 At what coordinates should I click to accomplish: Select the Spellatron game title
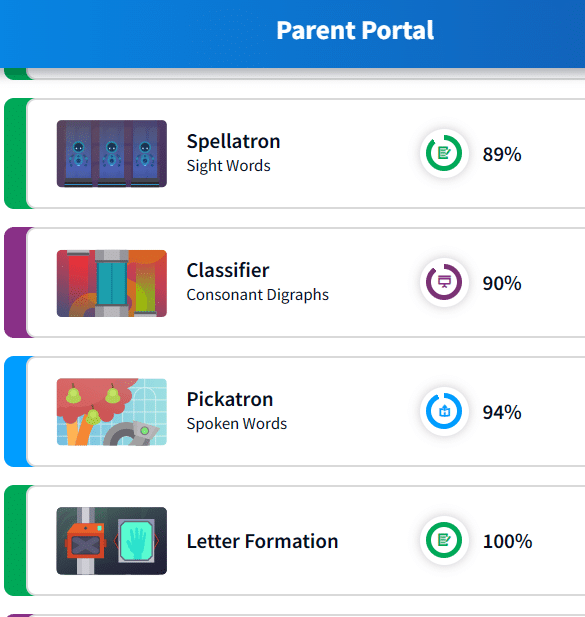(x=233, y=141)
